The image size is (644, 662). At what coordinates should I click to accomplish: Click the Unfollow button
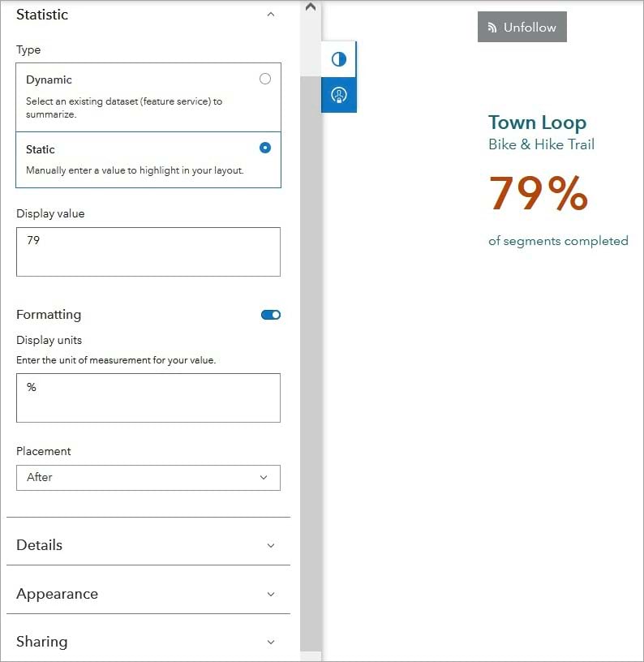(522, 28)
